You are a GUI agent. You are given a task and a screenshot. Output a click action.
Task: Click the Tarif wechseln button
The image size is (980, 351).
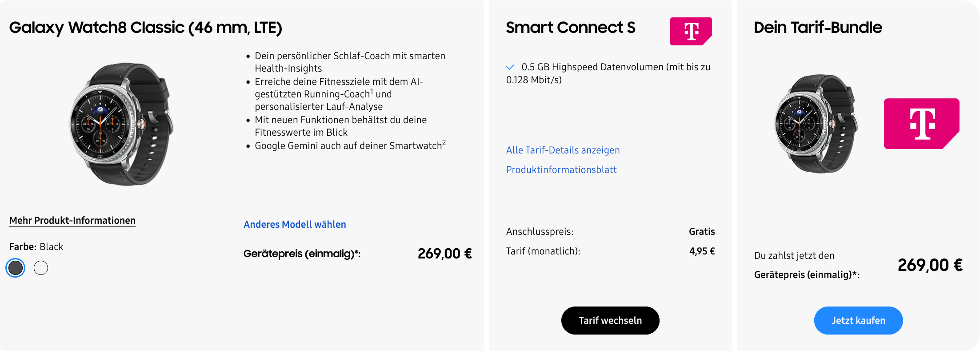coord(610,320)
